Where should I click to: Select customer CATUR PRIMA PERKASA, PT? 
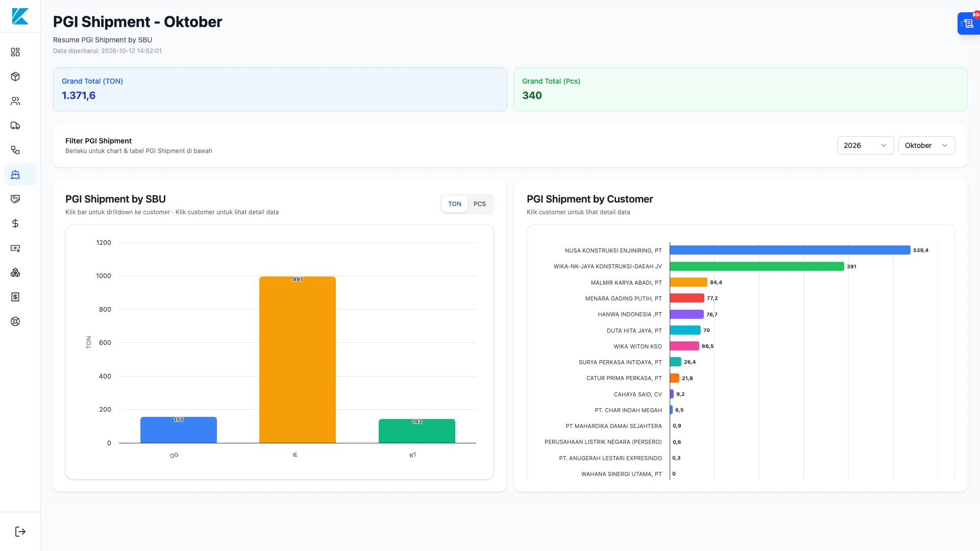point(624,378)
